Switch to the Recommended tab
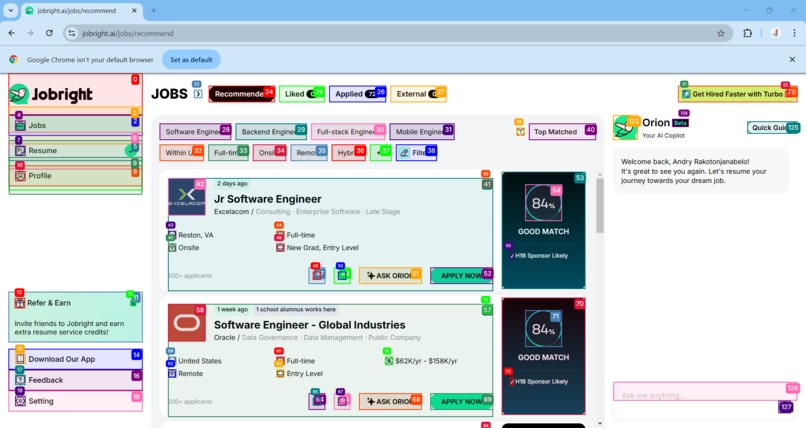 (242, 94)
